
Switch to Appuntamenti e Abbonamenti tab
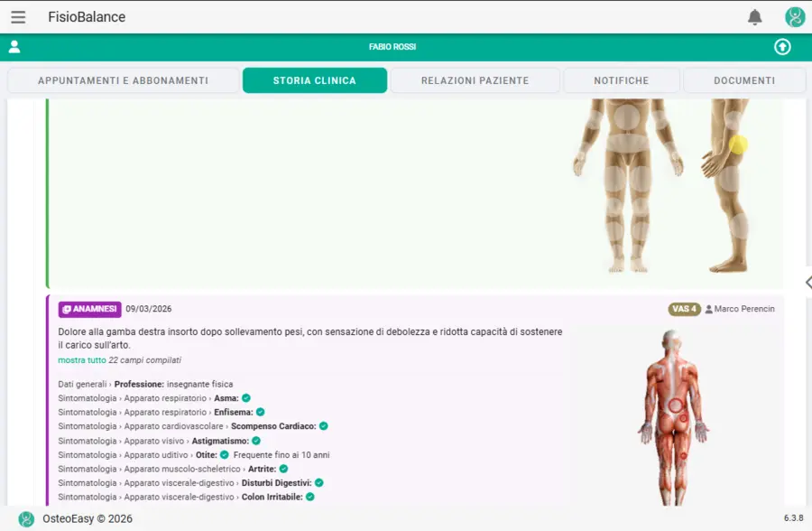(124, 80)
